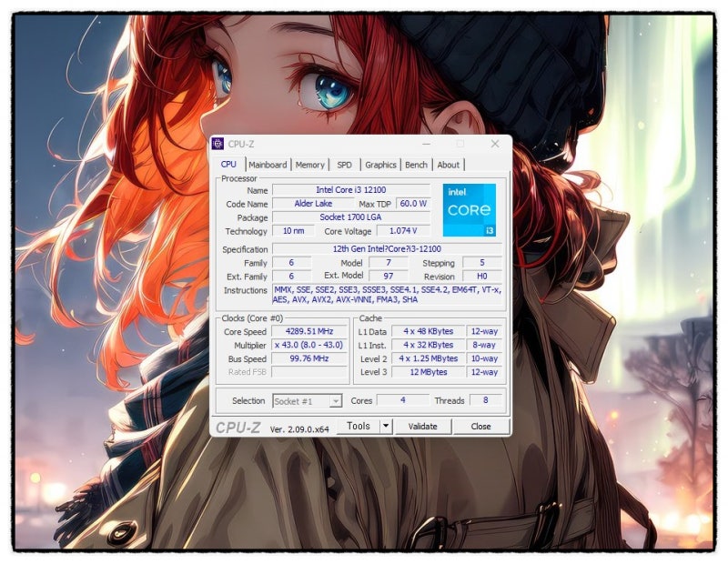Viewport: 728px width, 564px height.
Task: Close the CPU-Z window with X
Action: (495, 144)
